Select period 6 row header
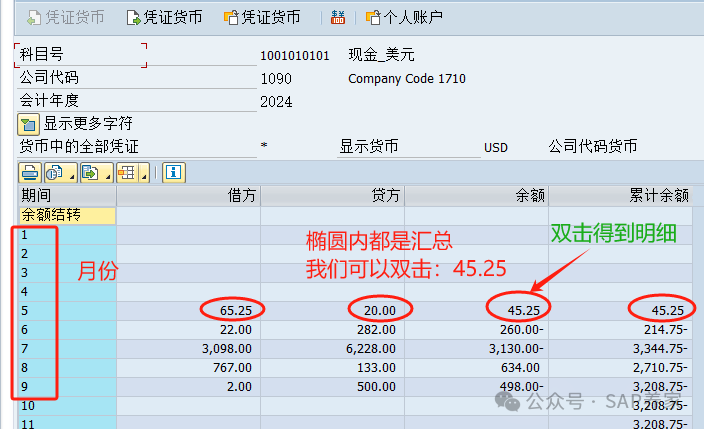 pos(67,330)
